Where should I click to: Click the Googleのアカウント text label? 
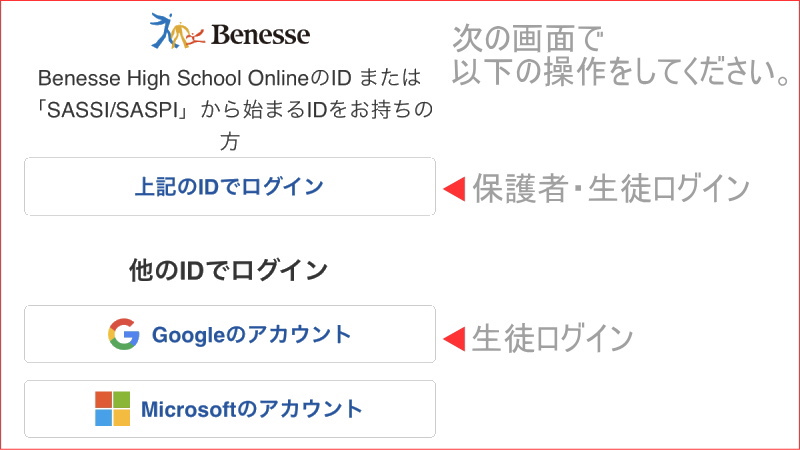[252, 335]
